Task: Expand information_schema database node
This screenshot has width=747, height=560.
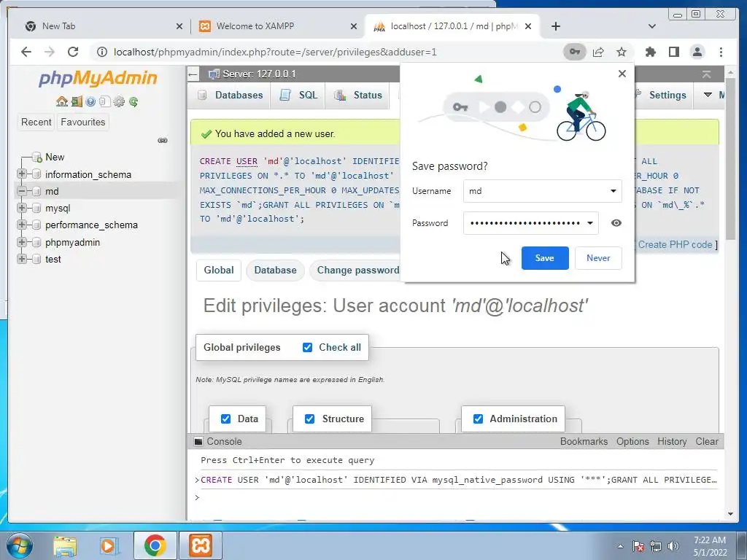Action: click(x=21, y=174)
